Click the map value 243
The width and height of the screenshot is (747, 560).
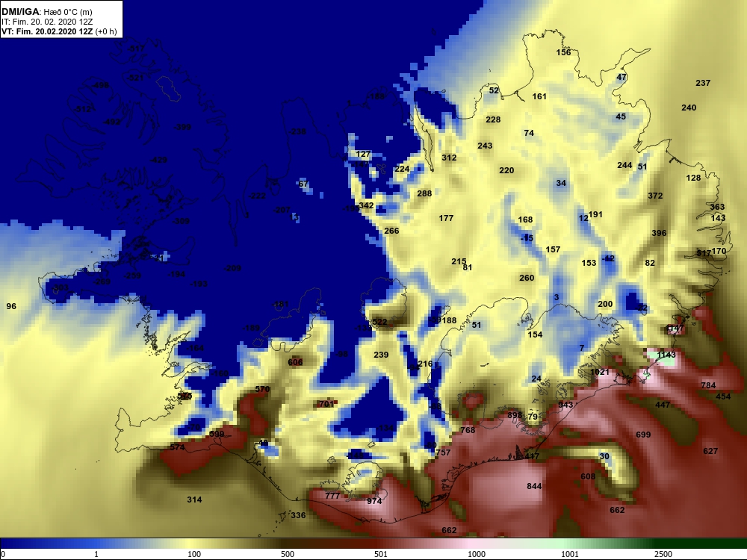pos(485,146)
